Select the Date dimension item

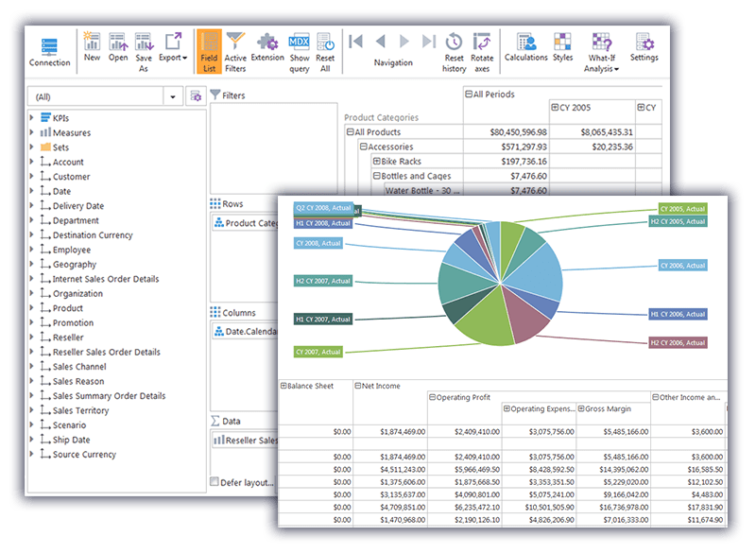pos(61,191)
